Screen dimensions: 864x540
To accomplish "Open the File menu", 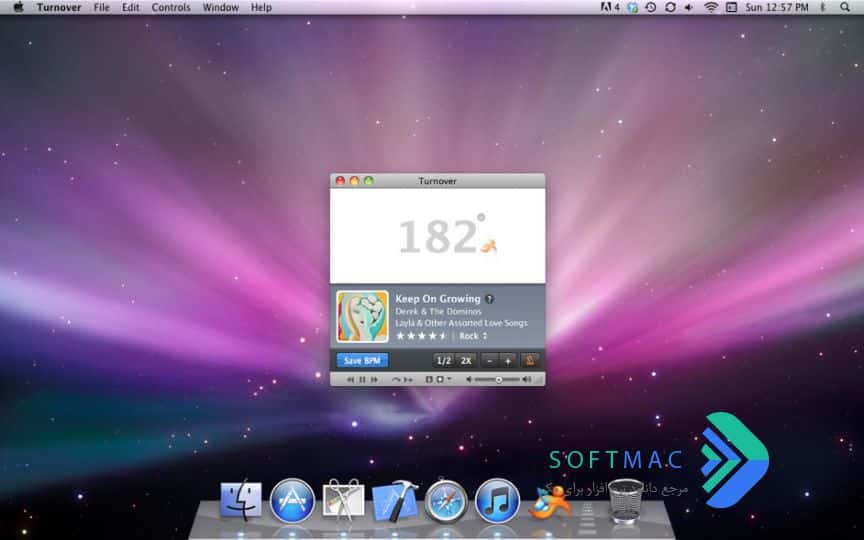I will point(101,7).
